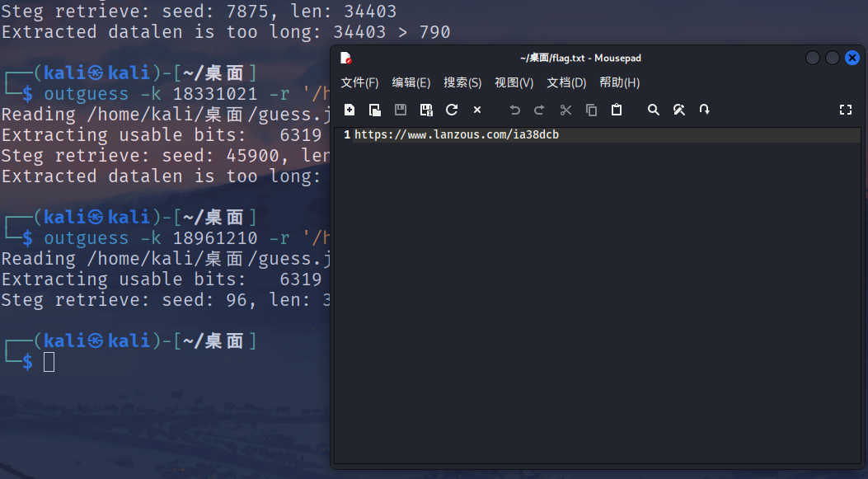Toggle fullscreen mode in Mousepad
This screenshot has width=868, height=479.
point(845,110)
